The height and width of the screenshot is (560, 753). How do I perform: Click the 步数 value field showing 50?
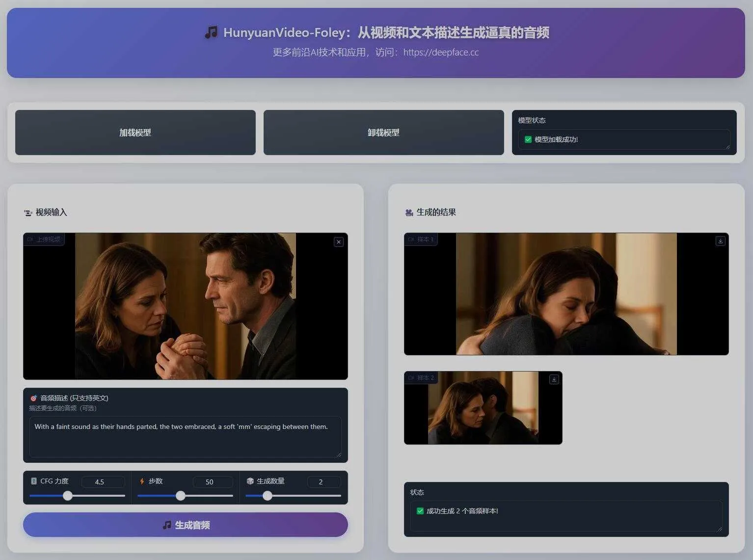coord(213,482)
